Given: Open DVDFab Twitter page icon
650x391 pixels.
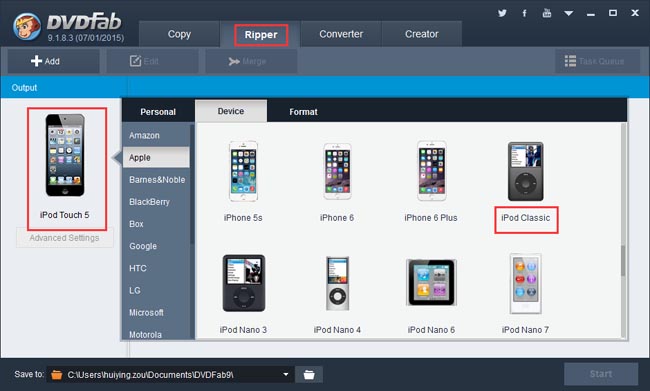Looking at the screenshot, I should (x=502, y=13).
